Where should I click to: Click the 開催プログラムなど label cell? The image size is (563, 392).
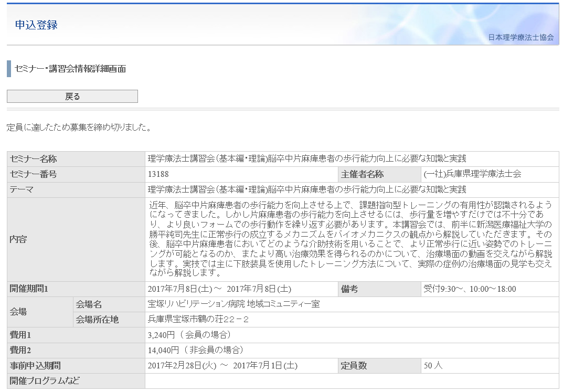pyautogui.click(x=76, y=381)
